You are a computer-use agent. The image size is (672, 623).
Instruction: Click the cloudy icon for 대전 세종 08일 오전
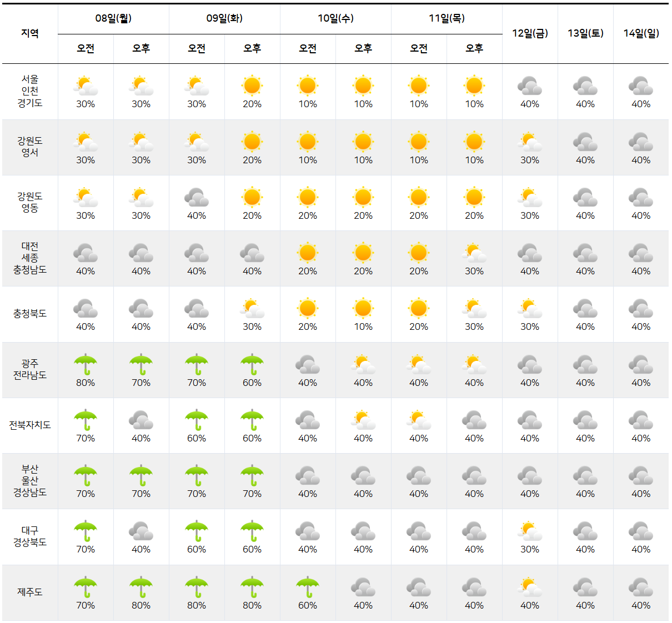click(86, 253)
